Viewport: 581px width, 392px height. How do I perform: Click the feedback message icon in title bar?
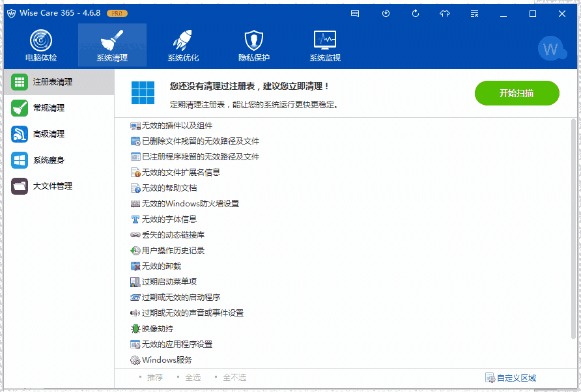pos(355,14)
